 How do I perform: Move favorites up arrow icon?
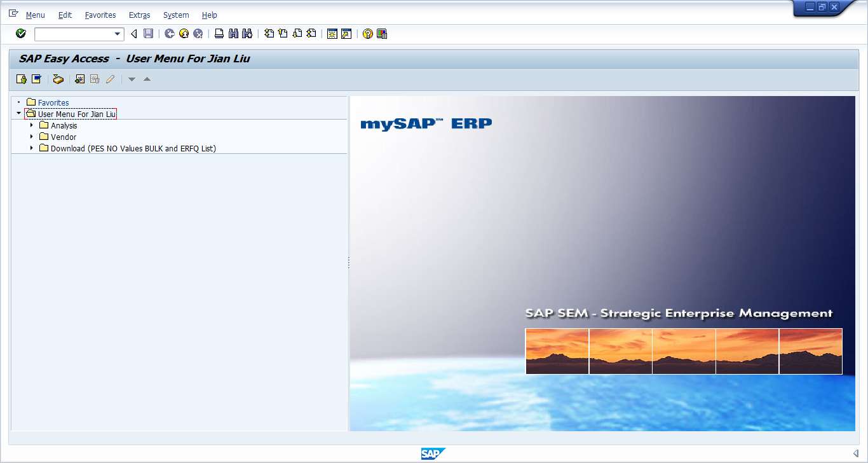point(147,79)
